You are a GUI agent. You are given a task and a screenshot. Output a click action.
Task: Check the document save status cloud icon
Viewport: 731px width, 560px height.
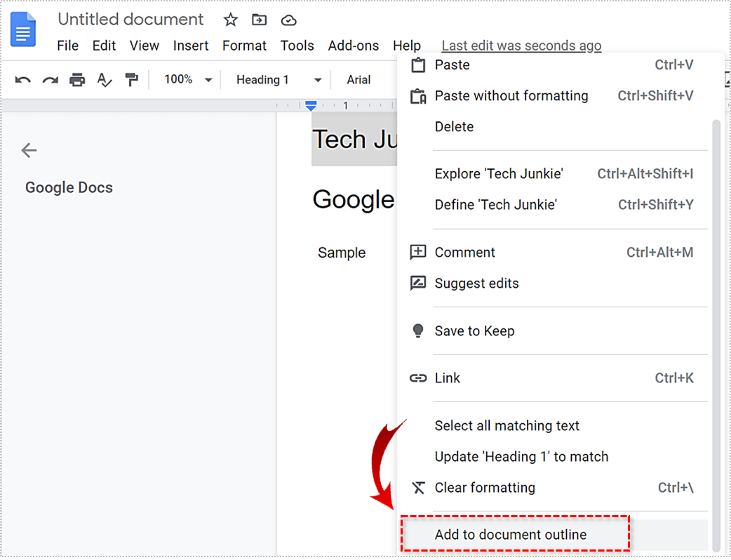tap(288, 20)
